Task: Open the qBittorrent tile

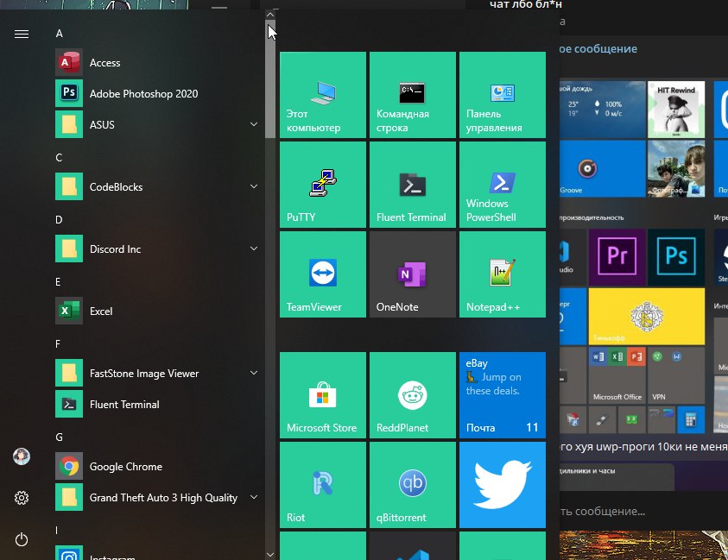Action: [x=412, y=485]
